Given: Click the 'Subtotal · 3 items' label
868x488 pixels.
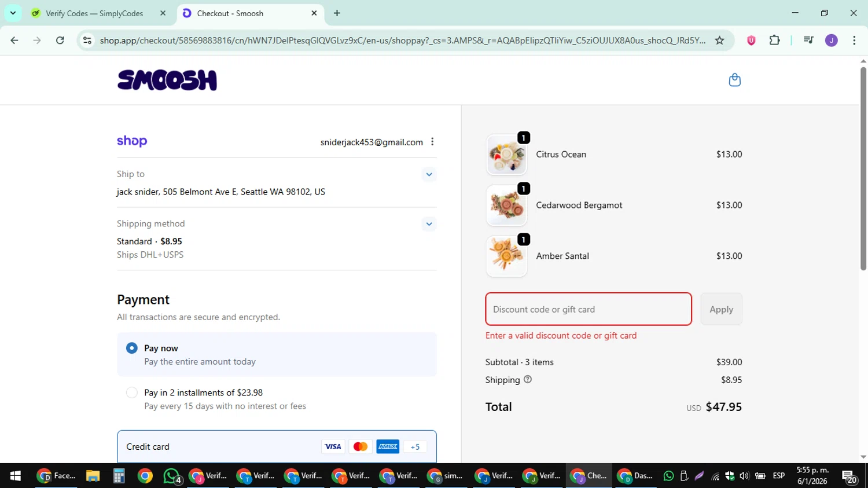Looking at the screenshot, I should pyautogui.click(x=519, y=362).
